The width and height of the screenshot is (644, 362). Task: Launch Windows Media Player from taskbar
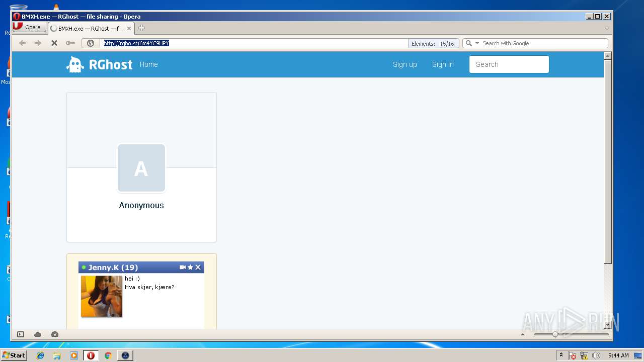(74, 355)
